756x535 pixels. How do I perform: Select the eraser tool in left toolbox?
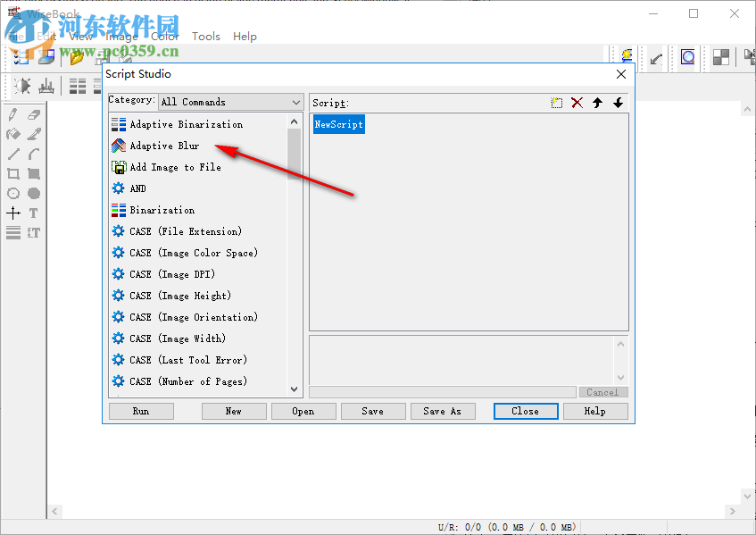(34, 114)
